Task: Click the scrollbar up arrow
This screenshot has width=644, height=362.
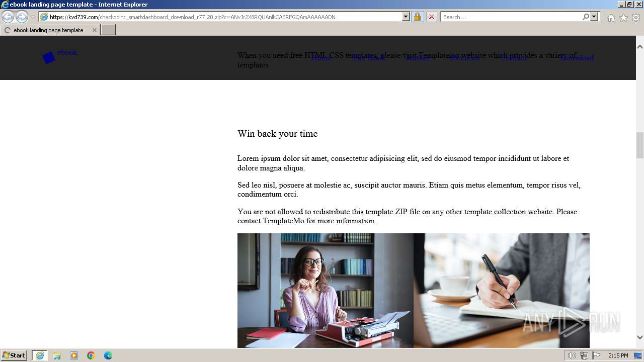Action: pos(640,47)
